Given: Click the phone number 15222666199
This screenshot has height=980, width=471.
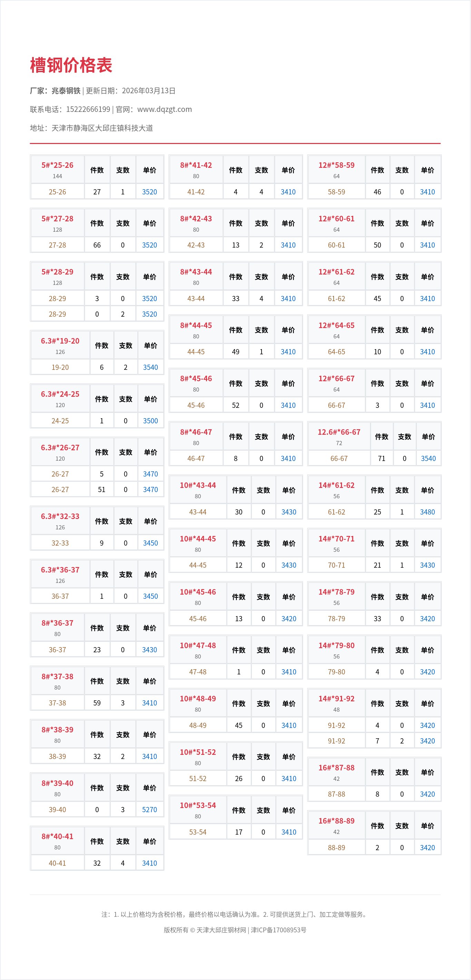Looking at the screenshot, I should [88, 109].
